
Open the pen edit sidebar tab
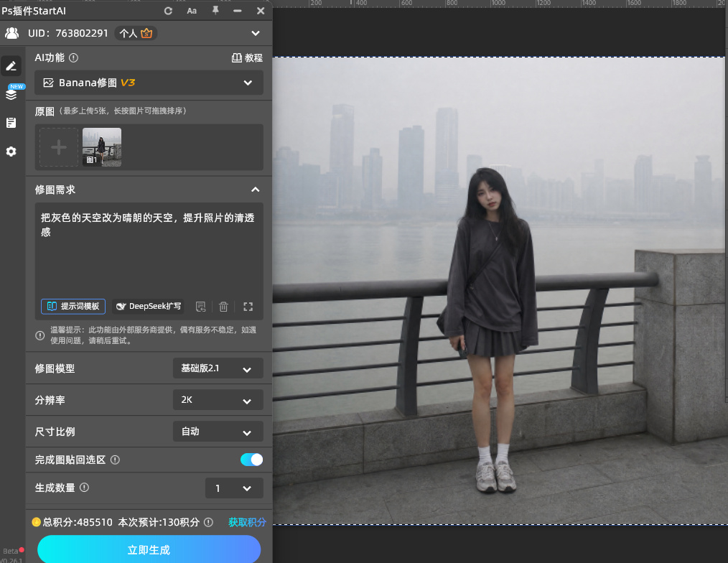pos(11,66)
